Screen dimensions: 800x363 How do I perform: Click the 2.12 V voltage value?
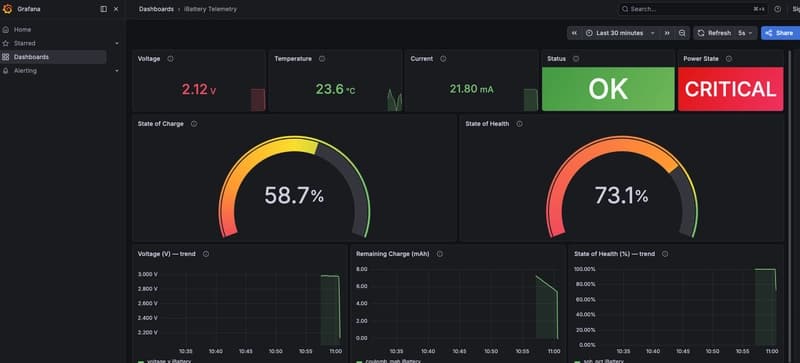click(x=199, y=90)
